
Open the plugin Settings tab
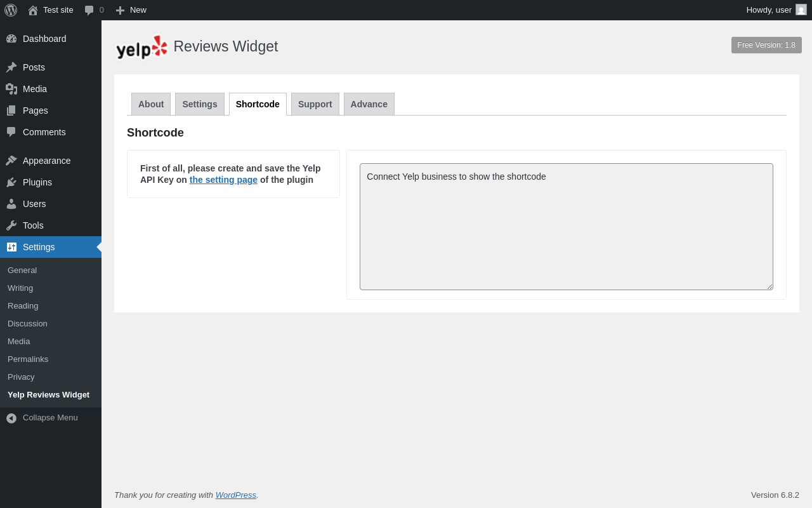click(x=200, y=104)
